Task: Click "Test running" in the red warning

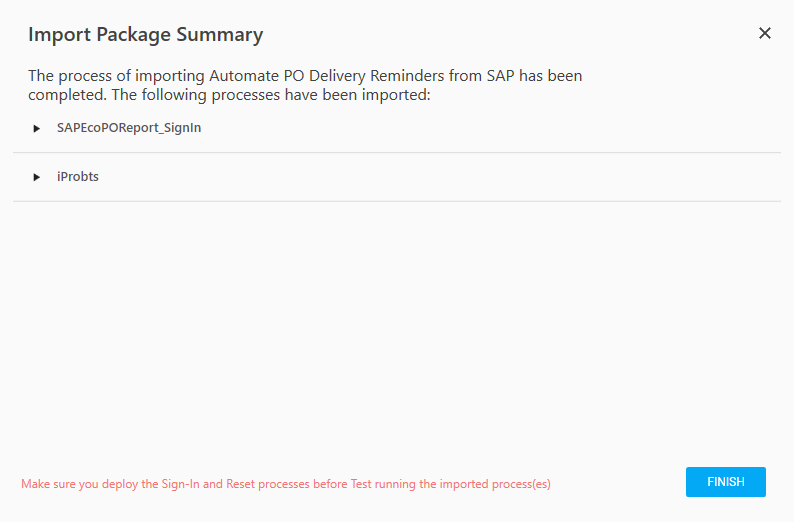Action: coord(384,484)
